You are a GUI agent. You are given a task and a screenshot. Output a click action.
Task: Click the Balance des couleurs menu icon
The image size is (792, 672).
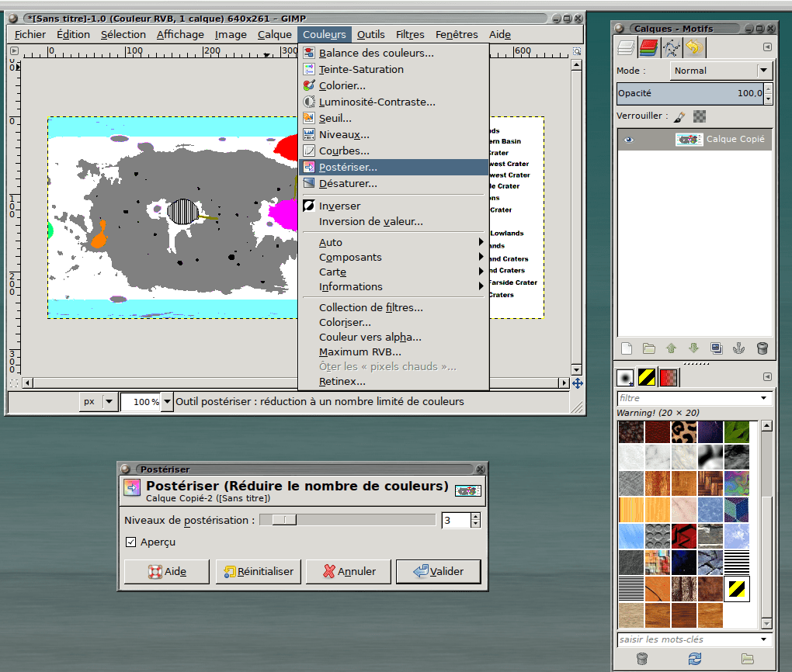coord(309,53)
